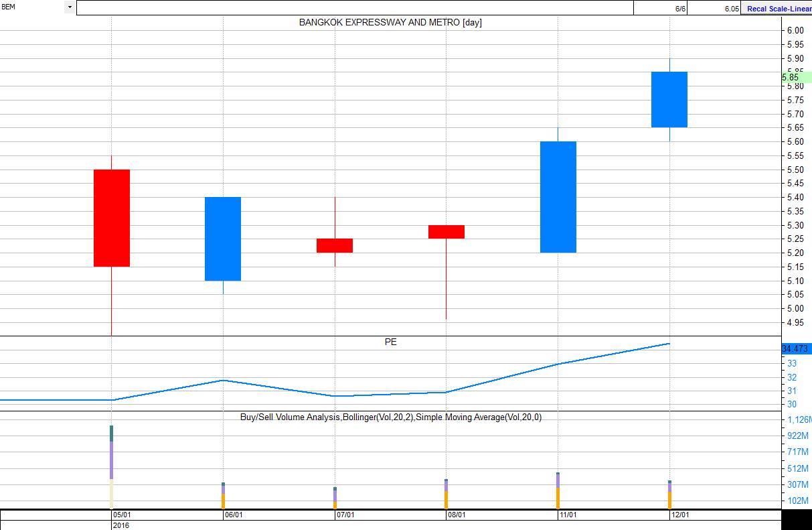Click the black box beside the date axis
Screen dimensions: 812x530
[797, 520]
